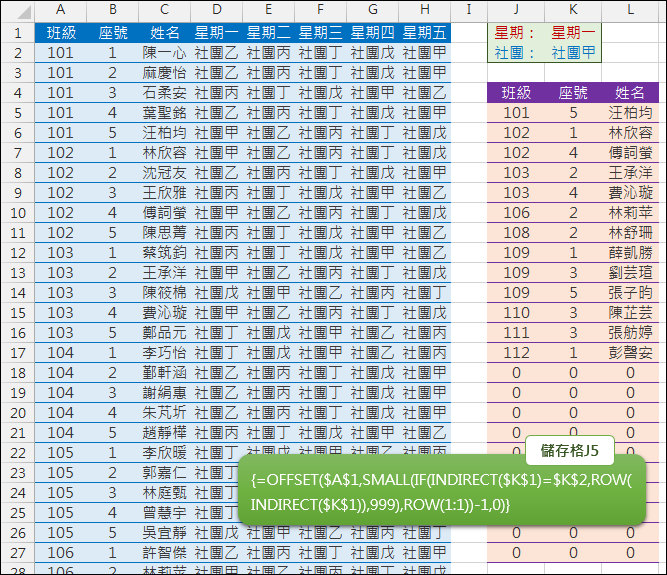This screenshot has height=575, width=667.
Task: Click the red 星期： label cell
Action: [x=516, y=33]
